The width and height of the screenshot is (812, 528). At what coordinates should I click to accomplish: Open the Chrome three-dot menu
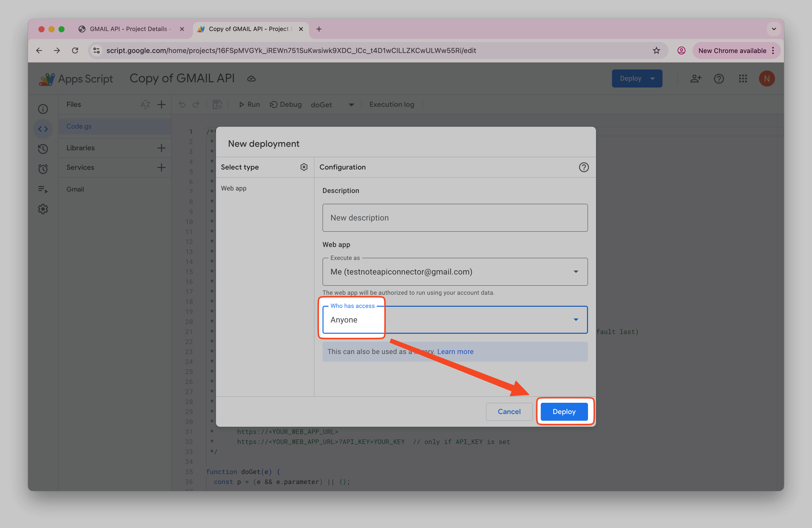pos(773,50)
